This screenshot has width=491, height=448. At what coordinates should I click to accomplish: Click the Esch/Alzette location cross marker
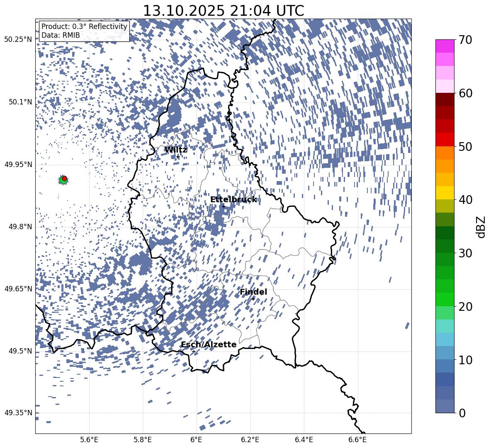point(194,351)
